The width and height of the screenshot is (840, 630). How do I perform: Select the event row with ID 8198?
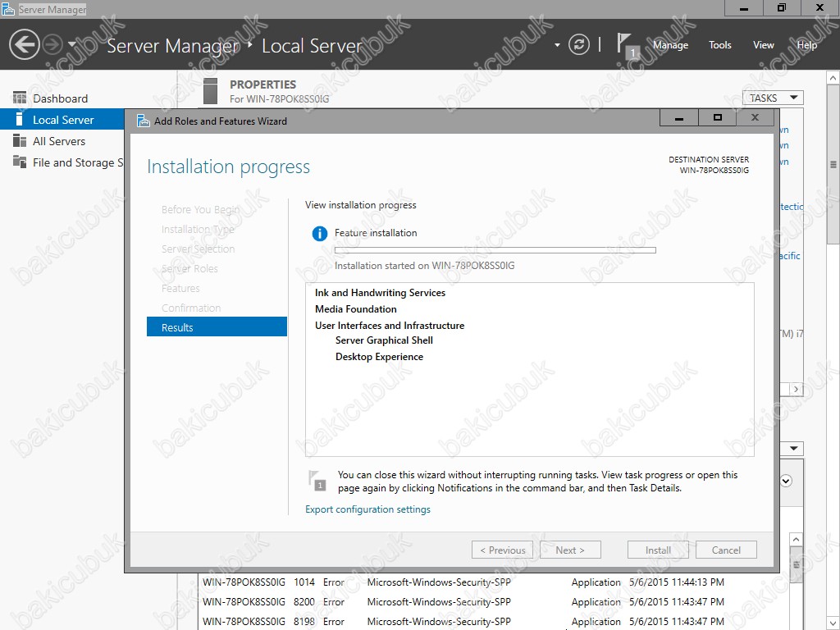click(x=493, y=622)
